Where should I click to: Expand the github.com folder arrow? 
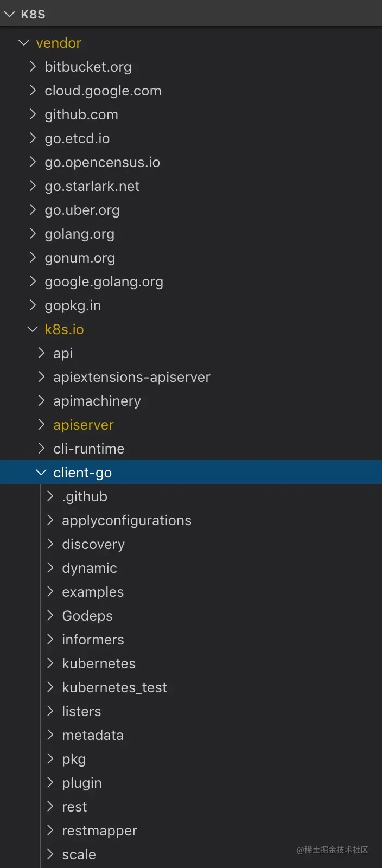(33, 114)
